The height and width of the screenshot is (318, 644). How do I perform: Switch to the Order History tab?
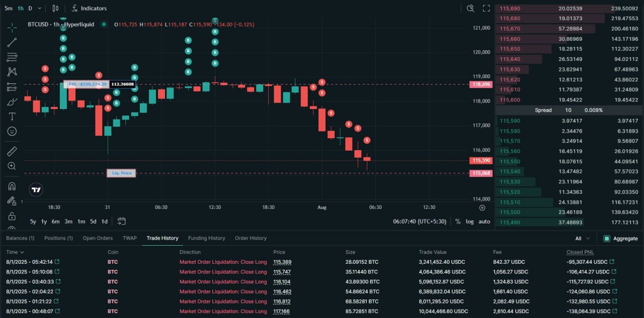(x=251, y=238)
